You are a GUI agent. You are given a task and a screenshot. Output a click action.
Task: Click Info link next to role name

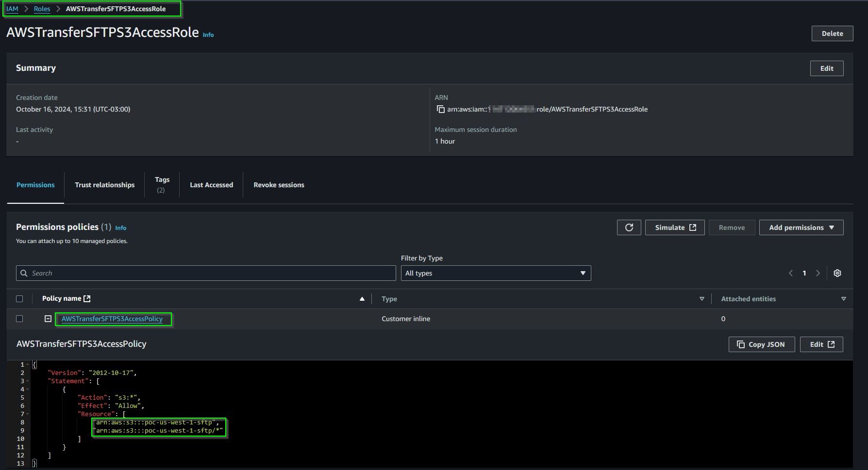tap(208, 35)
